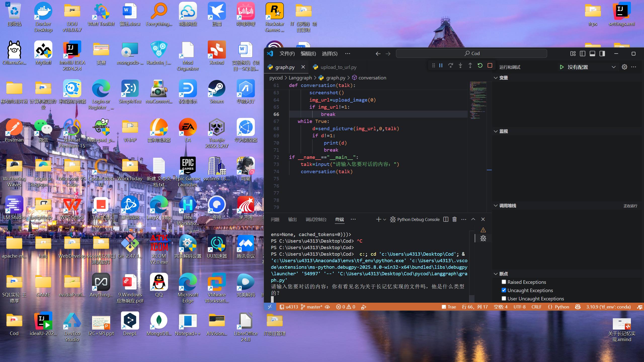Image resolution: width=644 pixels, height=362 pixels.
Task: Switch to the 问题 panel tab
Action: point(275,219)
